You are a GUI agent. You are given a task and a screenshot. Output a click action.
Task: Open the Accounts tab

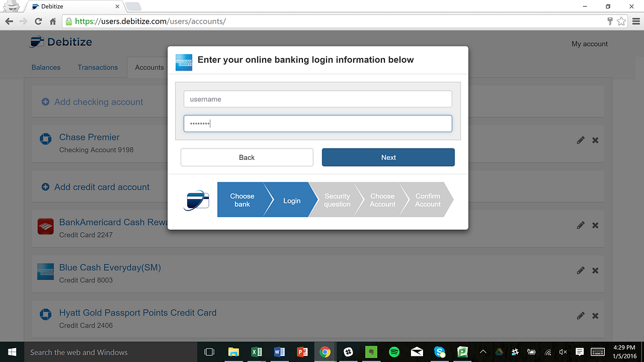(149, 68)
